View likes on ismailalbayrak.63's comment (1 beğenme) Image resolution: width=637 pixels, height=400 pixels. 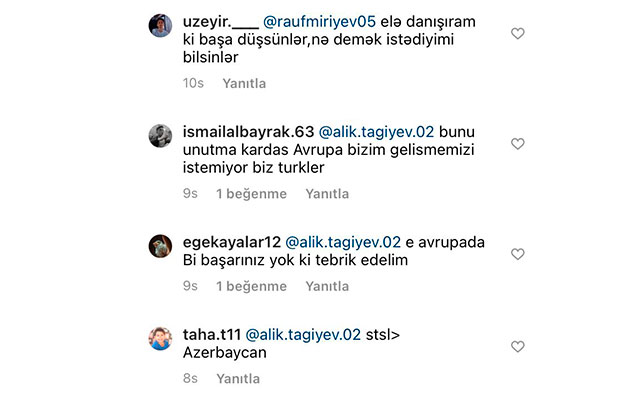coord(251,194)
